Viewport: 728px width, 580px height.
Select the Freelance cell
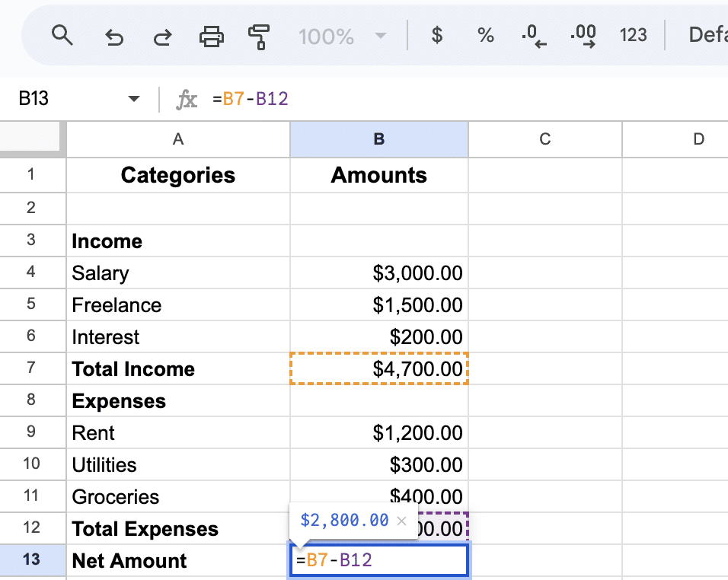pyautogui.click(x=178, y=304)
